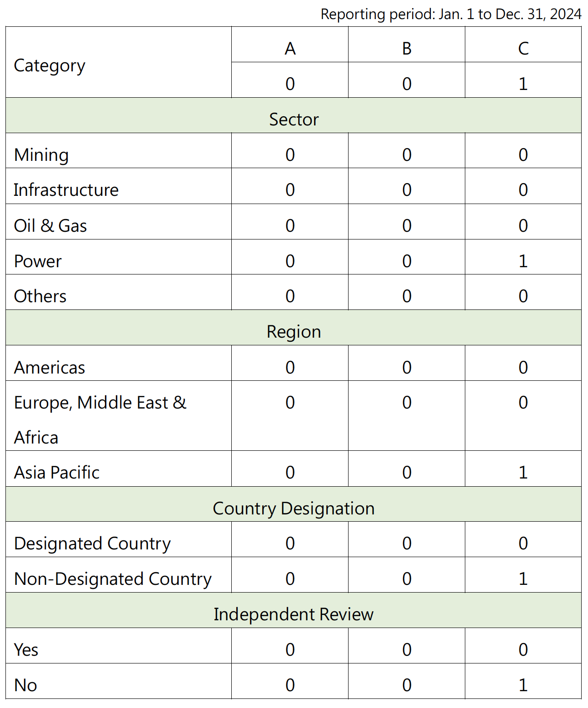Click the Independent Review section heading
Viewport: 588px width, 708px height.
pos(294,614)
